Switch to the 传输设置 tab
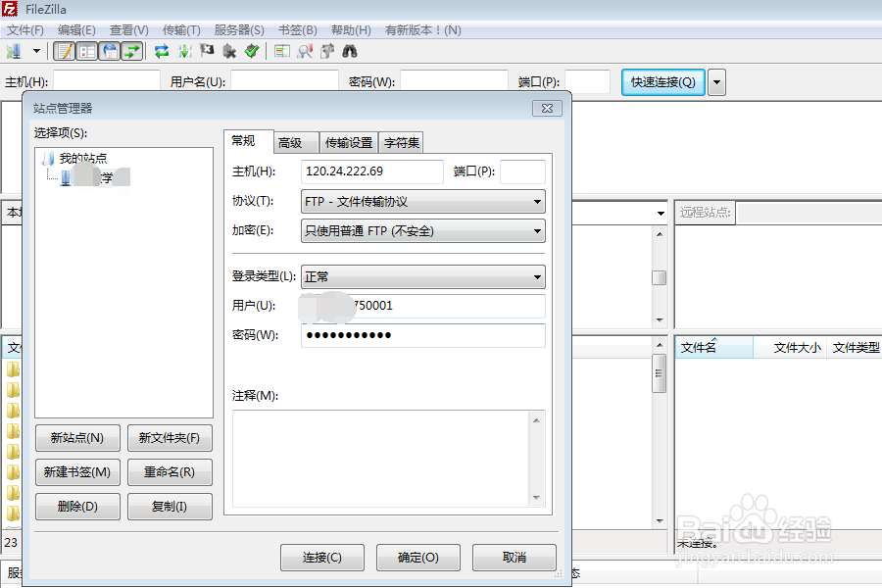882x588 pixels. tap(348, 142)
